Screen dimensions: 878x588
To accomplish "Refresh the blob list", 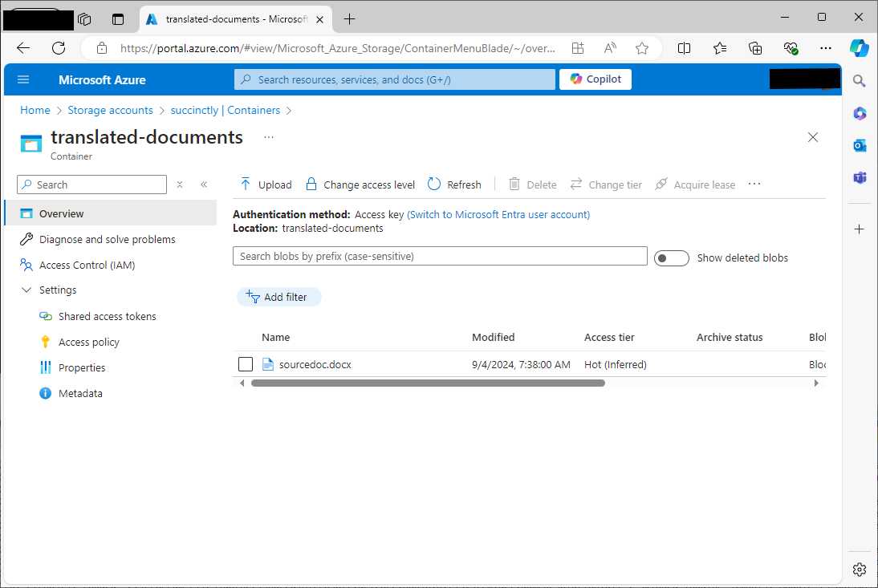I will [x=433, y=184].
